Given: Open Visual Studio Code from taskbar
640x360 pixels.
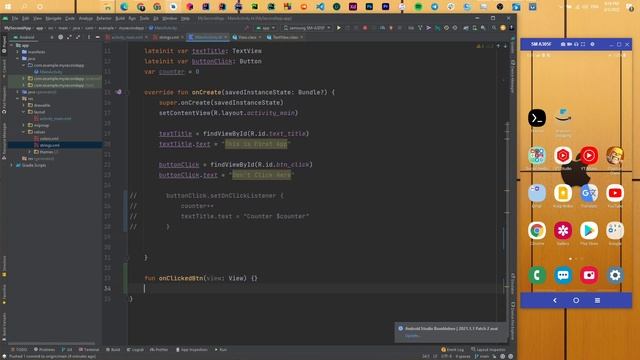Looking at the screenshot, I should tap(320, 7).
